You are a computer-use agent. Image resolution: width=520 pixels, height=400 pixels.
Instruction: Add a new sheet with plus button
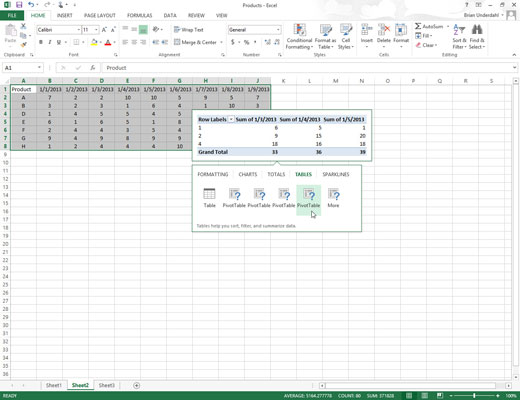coord(136,385)
